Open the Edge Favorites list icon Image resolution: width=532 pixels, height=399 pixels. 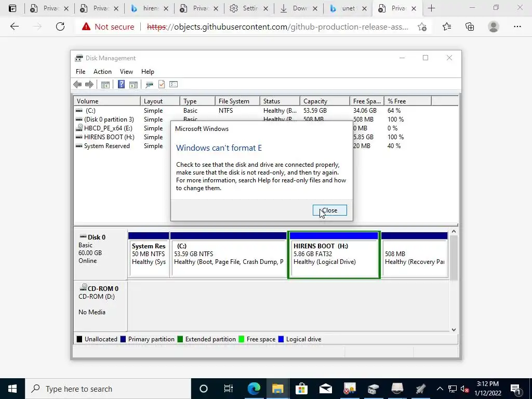coord(447,26)
